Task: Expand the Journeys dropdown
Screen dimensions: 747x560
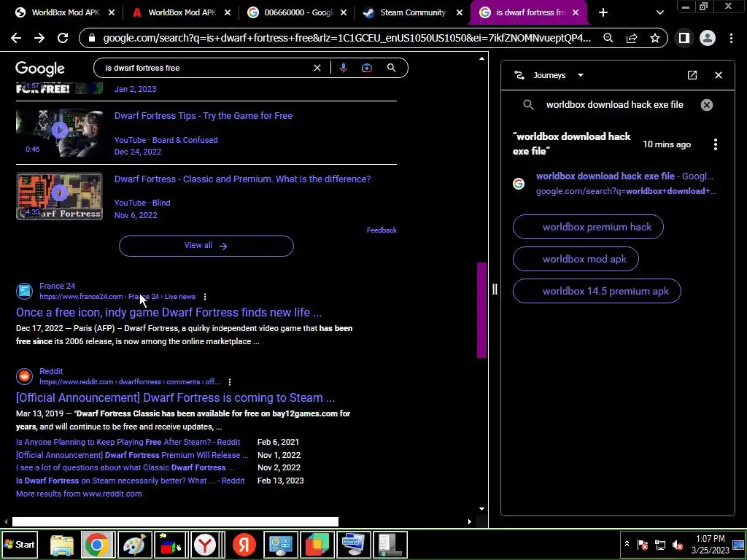Action: [580, 75]
